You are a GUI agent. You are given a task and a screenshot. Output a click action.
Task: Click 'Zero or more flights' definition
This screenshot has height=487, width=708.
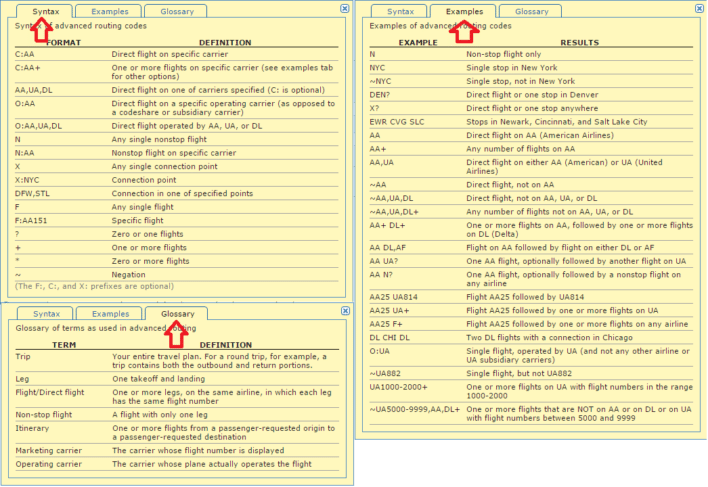click(x=150, y=261)
